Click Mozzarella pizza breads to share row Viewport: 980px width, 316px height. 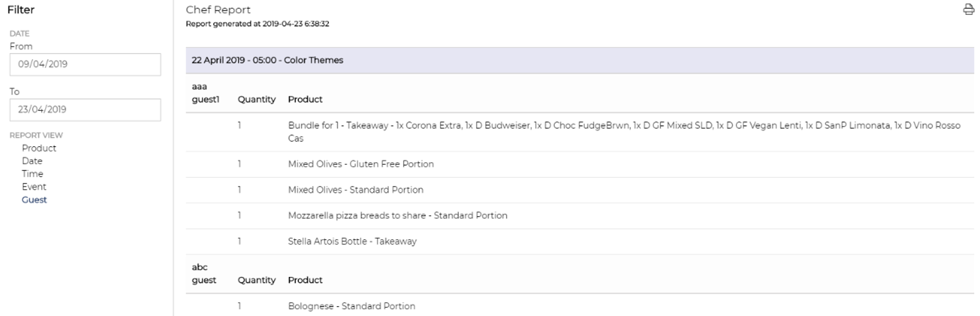pyautogui.click(x=579, y=216)
